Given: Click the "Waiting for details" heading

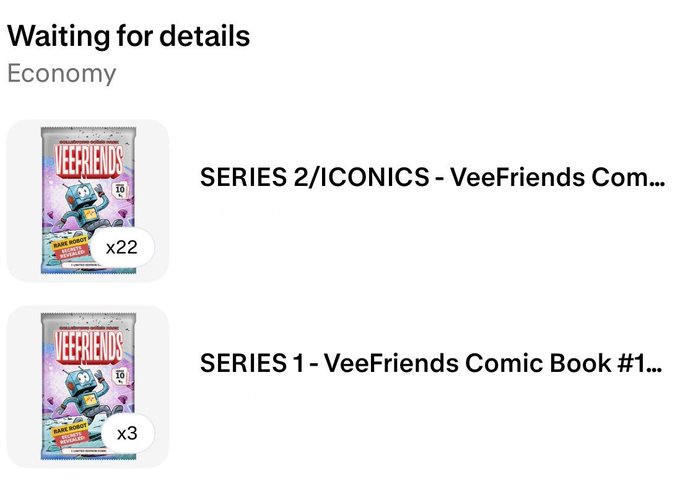Looking at the screenshot, I should coord(128,37).
